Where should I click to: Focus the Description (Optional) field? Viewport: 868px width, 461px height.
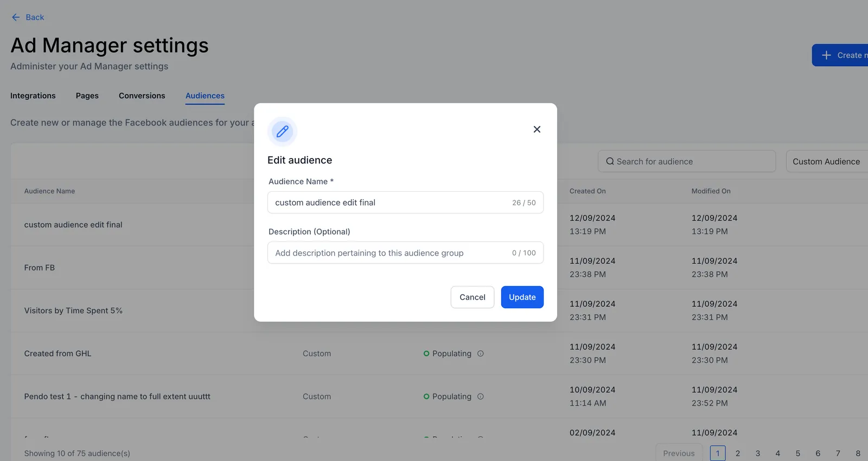pyautogui.click(x=405, y=253)
